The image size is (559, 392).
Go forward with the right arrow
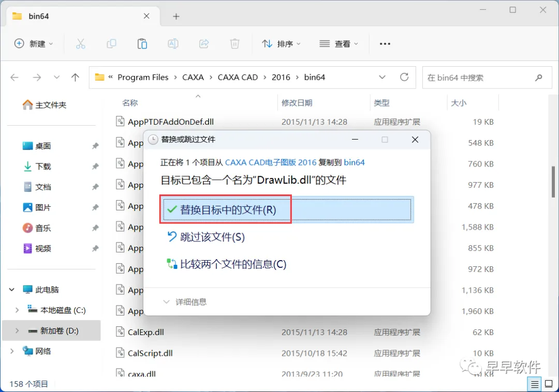tap(37, 77)
